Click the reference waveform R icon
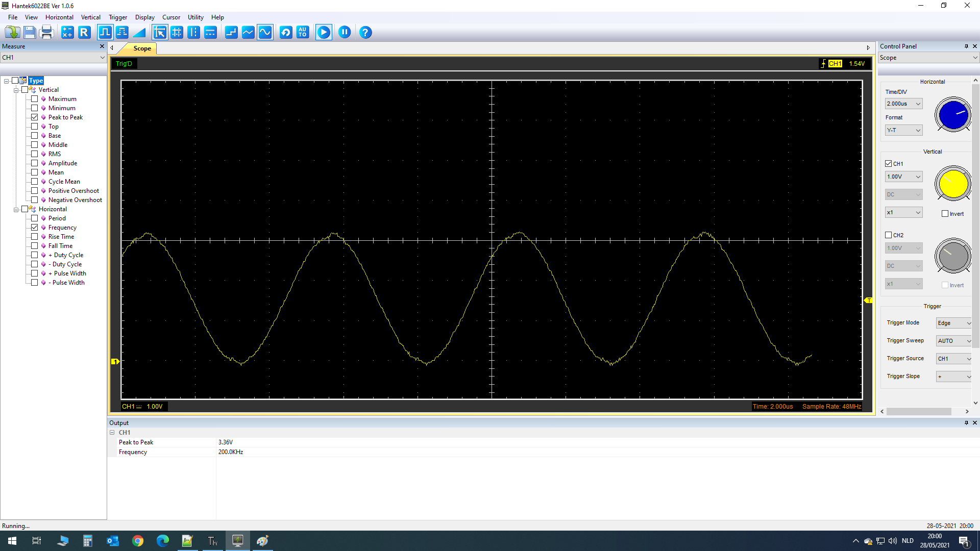980x551 pixels. pos(84,32)
